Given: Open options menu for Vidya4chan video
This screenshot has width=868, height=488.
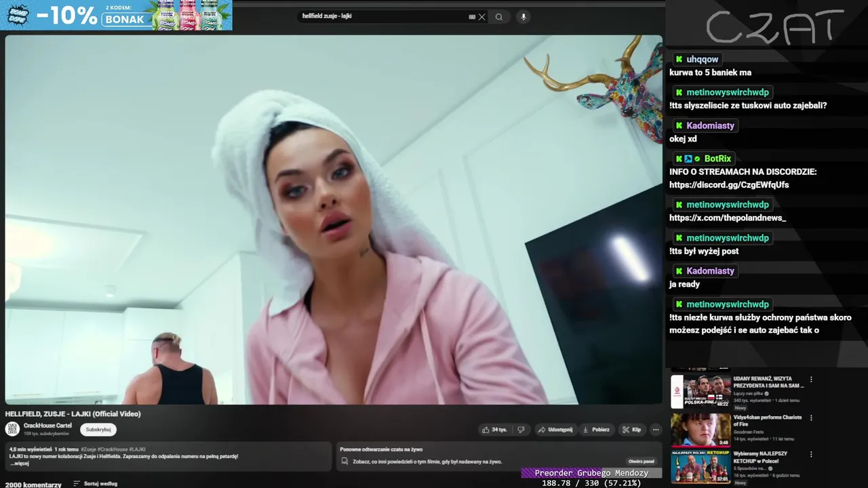Looking at the screenshot, I should coord(811,418).
